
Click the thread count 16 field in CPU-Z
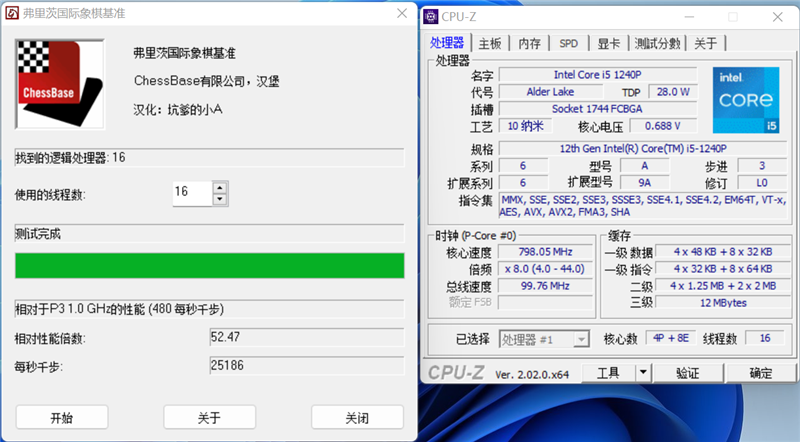click(765, 338)
